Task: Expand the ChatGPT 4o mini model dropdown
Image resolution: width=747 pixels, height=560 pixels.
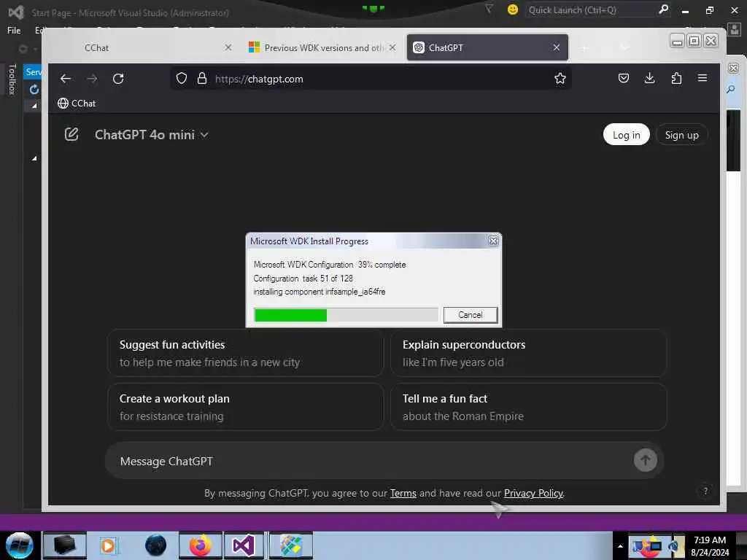Action: tap(152, 135)
